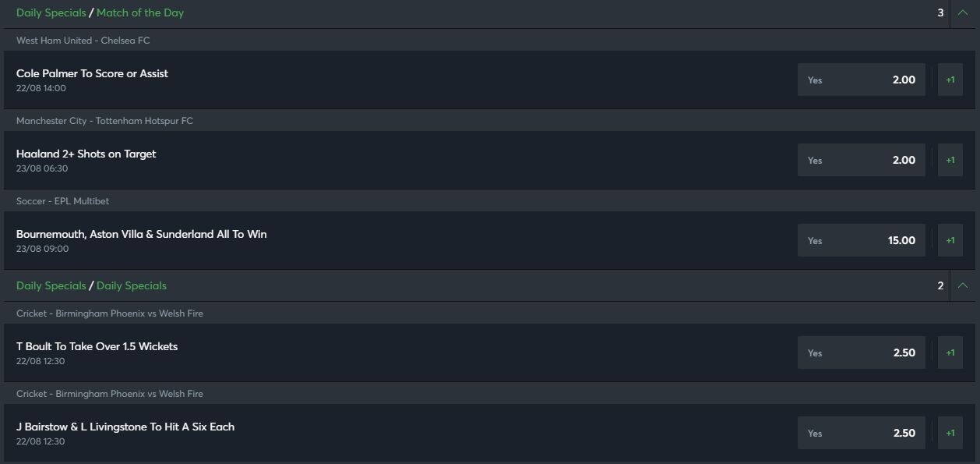
Task: Open +1 markets for Haaland shots bet
Action: point(950,160)
